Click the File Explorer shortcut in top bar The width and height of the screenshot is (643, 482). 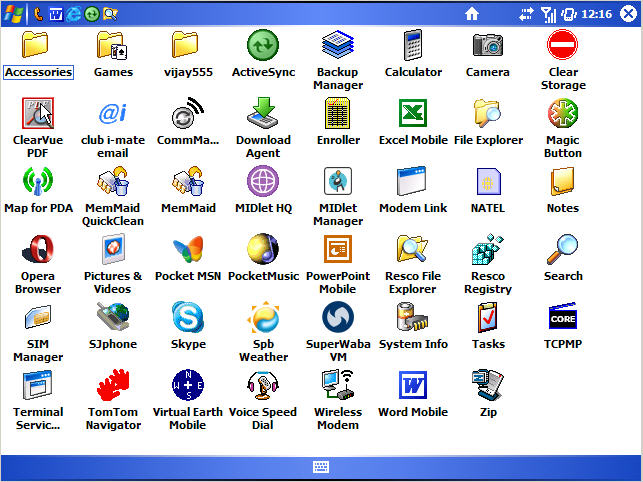(x=110, y=14)
